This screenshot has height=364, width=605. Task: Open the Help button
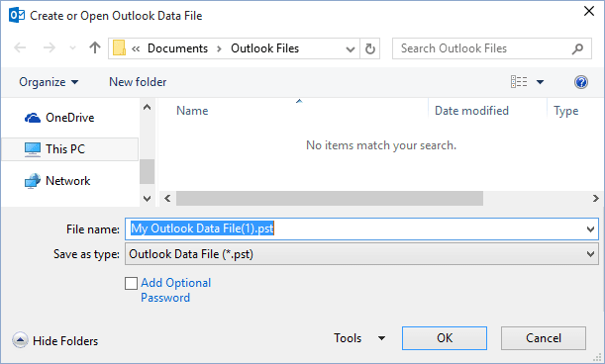pyautogui.click(x=580, y=82)
